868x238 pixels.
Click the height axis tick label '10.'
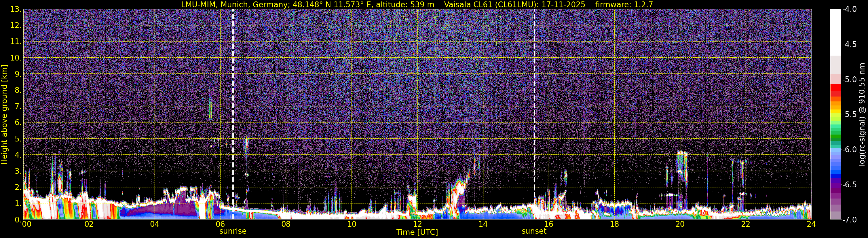point(16,58)
